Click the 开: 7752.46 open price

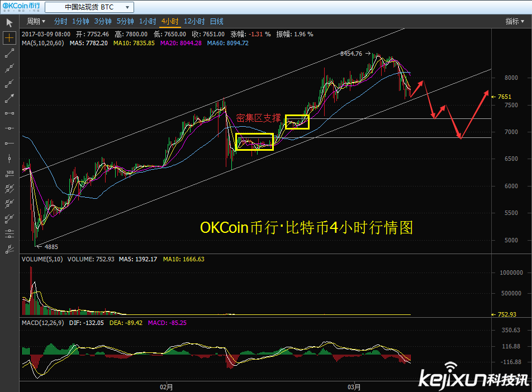tap(92, 34)
